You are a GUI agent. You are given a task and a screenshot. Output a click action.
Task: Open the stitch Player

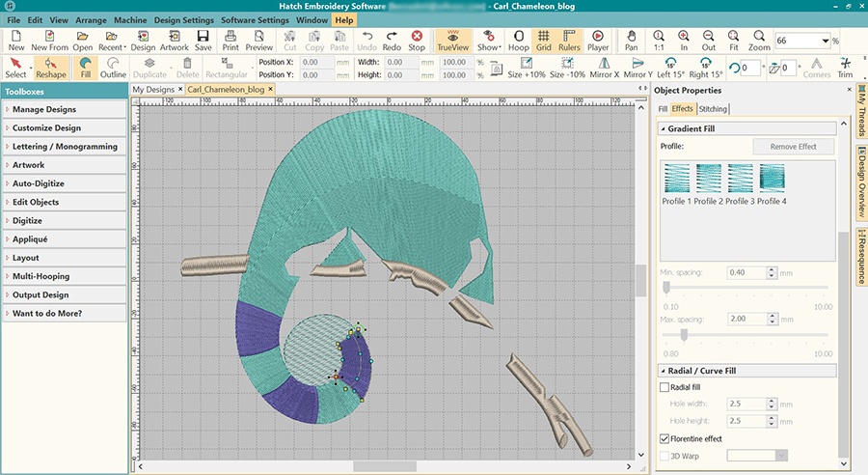pyautogui.click(x=597, y=40)
